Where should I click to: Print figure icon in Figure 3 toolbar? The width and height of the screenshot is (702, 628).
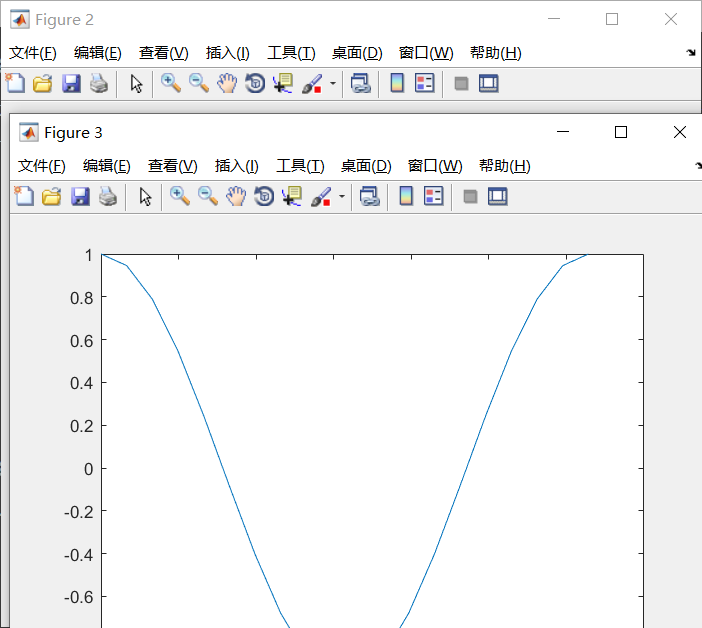click(108, 197)
